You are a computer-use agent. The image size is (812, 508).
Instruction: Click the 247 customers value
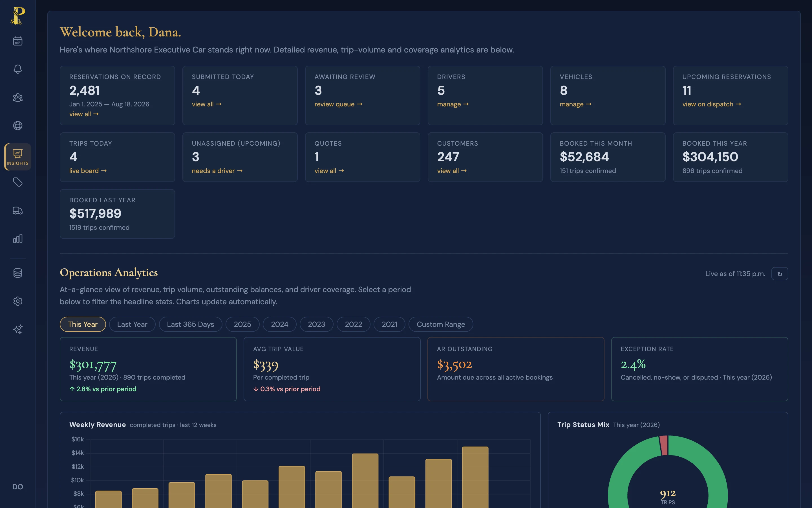[448, 157]
